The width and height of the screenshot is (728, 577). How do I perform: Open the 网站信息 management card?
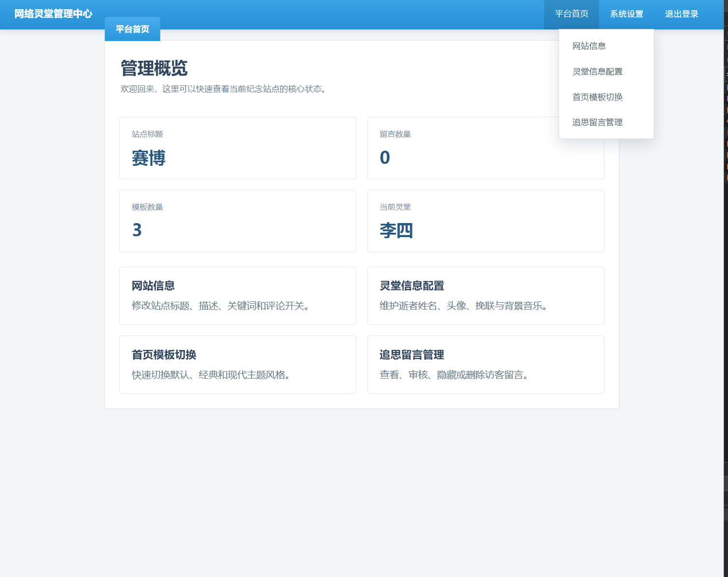pyautogui.click(x=238, y=296)
